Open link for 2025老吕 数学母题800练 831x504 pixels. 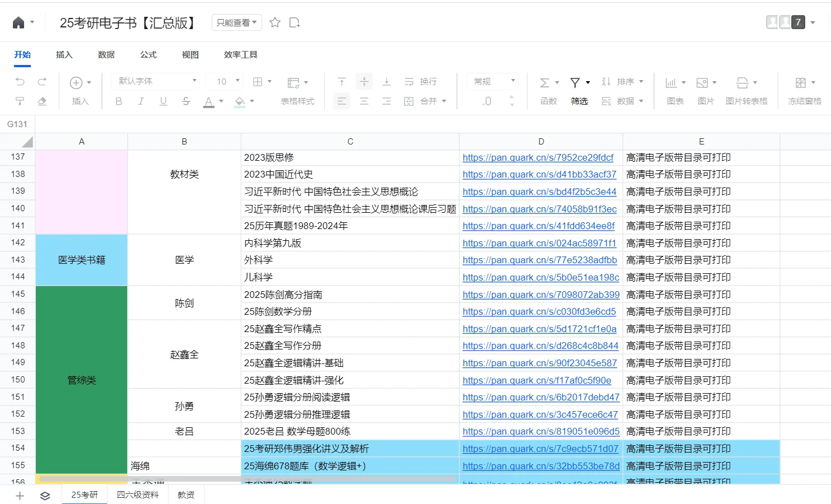(x=541, y=431)
